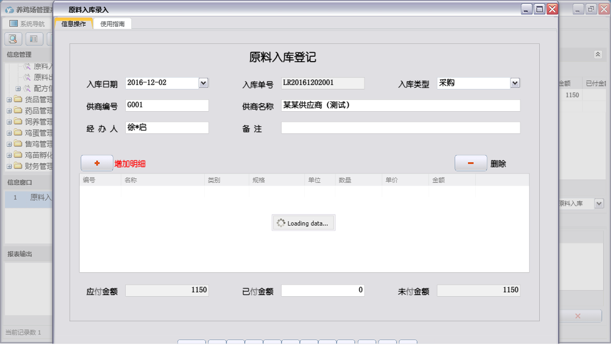Click the 鸡蛋管理 folder icon

tap(18, 132)
